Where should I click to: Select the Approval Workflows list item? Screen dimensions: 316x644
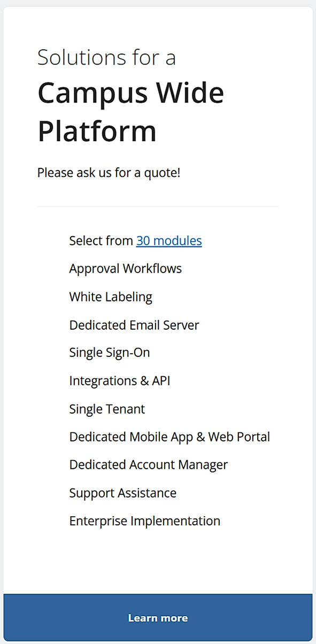(x=125, y=269)
